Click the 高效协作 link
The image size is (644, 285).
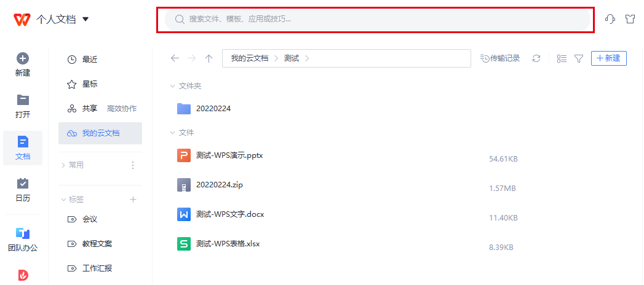(x=122, y=109)
